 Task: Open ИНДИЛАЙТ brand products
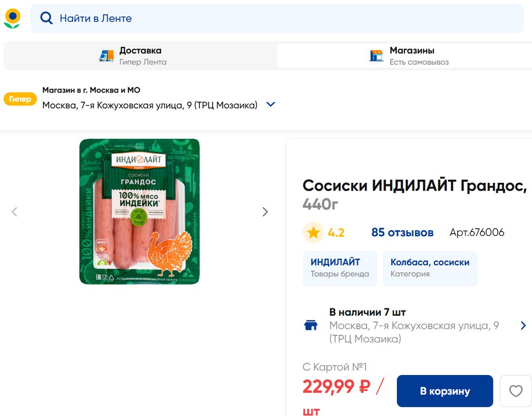point(340,268)
